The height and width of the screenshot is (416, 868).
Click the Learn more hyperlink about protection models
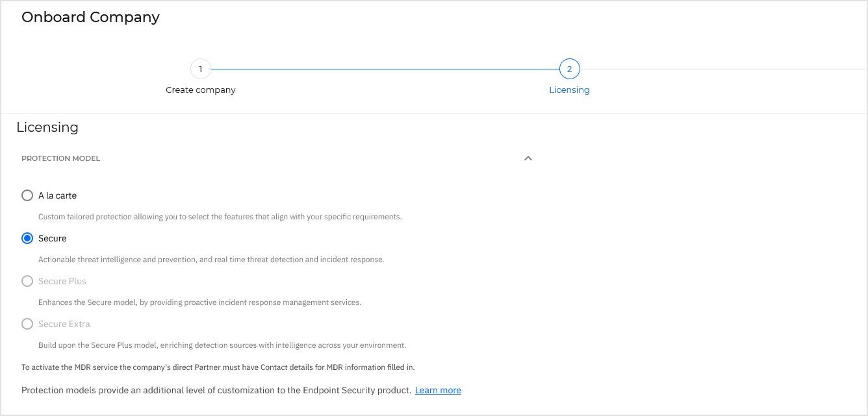437,390
